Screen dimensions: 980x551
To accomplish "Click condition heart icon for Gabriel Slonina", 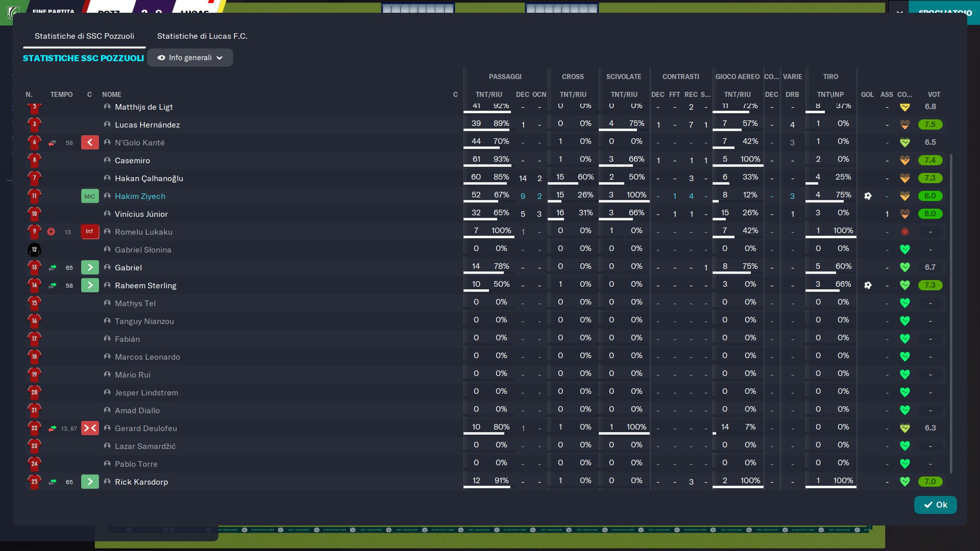I will point(904,249).
